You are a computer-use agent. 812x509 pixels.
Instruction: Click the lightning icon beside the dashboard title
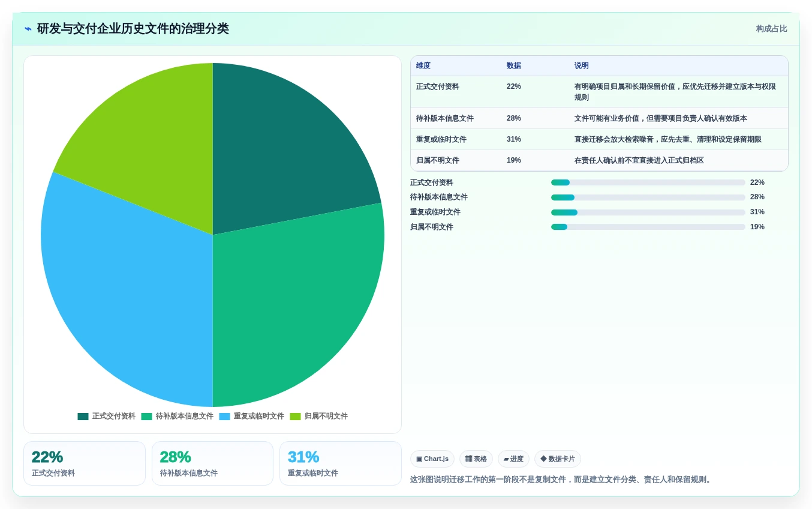click(28, 29)
